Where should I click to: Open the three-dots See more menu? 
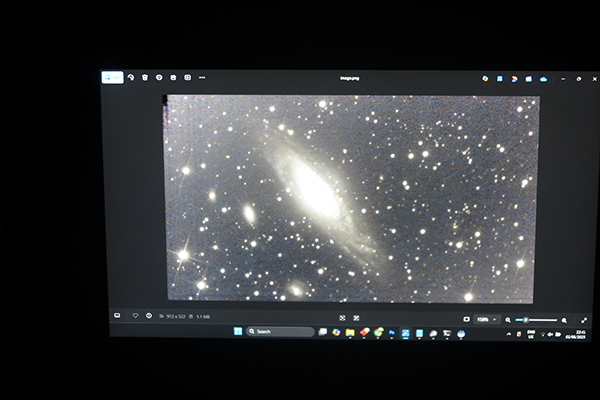(x=202, y=78)
